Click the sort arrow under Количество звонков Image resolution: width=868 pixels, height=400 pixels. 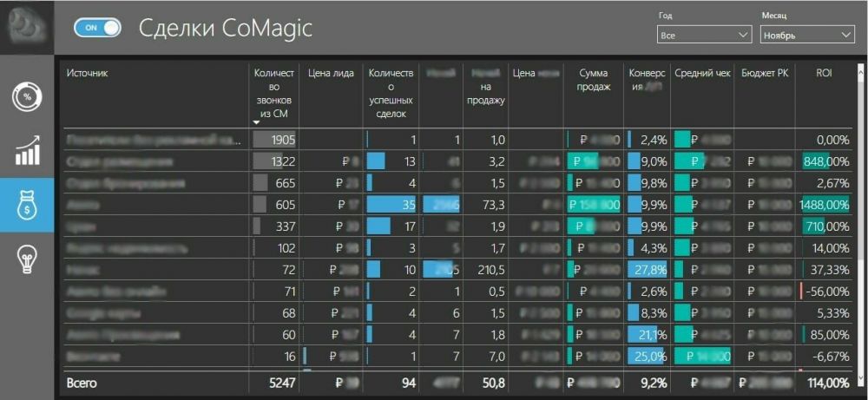[x=256, y=122]
